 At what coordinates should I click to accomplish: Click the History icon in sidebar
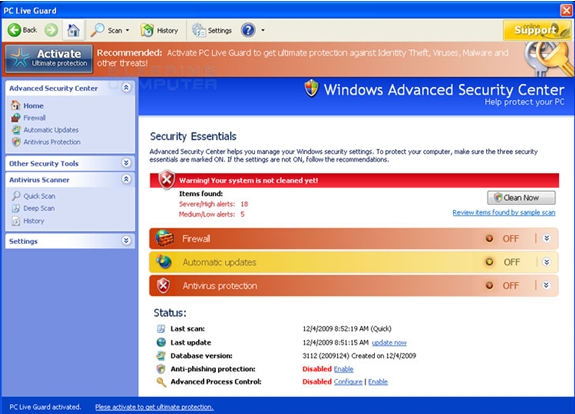point(16,221)
